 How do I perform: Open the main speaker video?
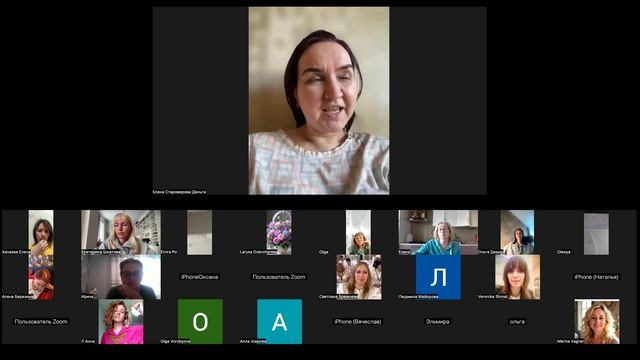pos(319,100)
